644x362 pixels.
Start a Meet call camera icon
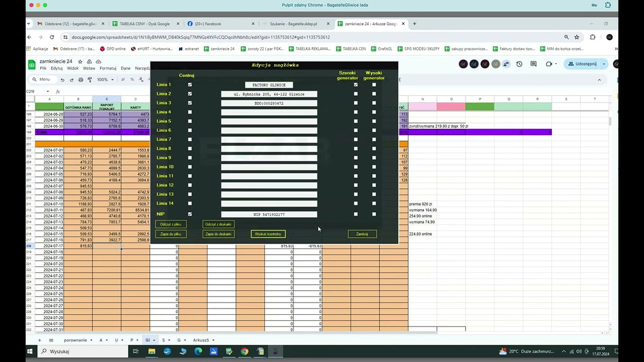pos(548,64)
